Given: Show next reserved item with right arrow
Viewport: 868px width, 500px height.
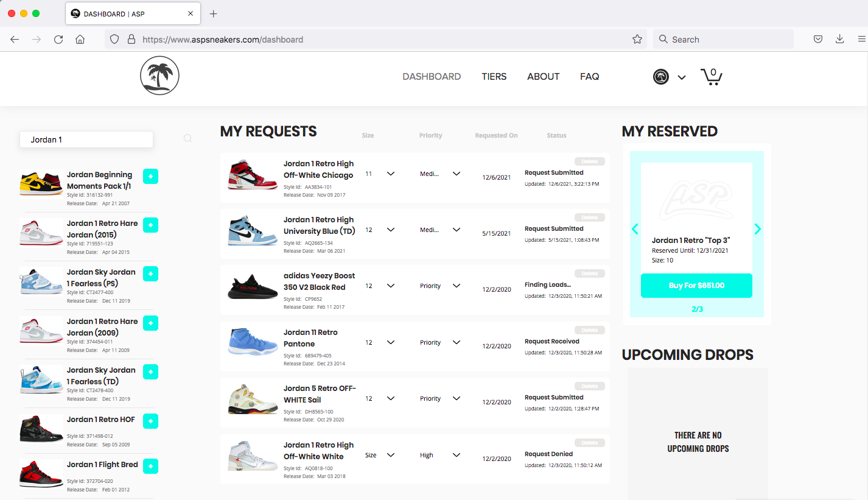Looking at the screenshot, I should (x=758, y=229).
